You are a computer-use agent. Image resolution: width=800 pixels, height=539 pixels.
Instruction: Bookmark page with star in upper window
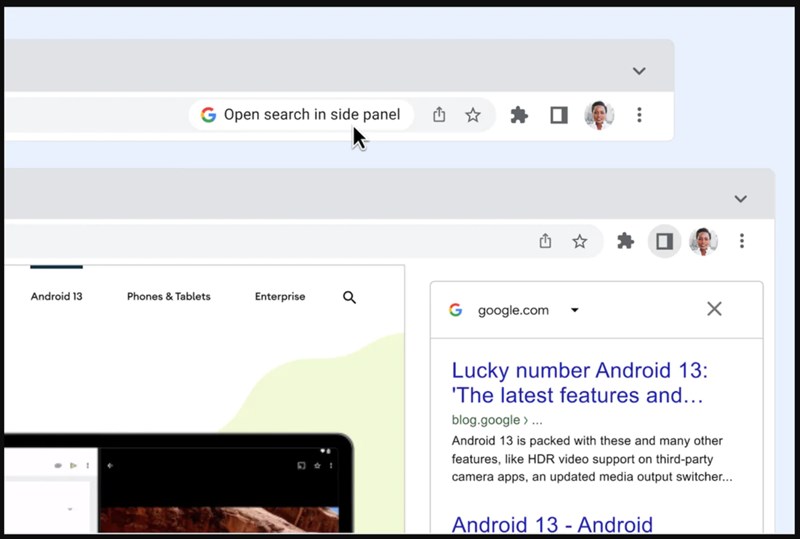(x=473, y=115)
